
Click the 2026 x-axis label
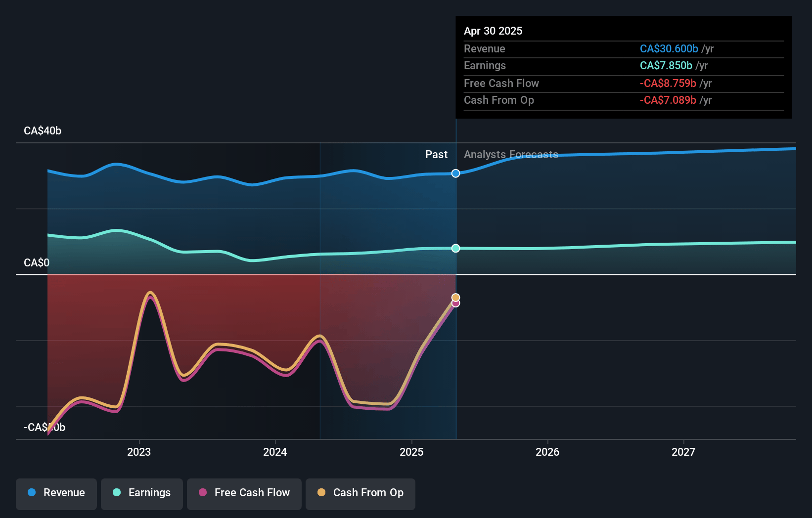[x=547, y=452]
